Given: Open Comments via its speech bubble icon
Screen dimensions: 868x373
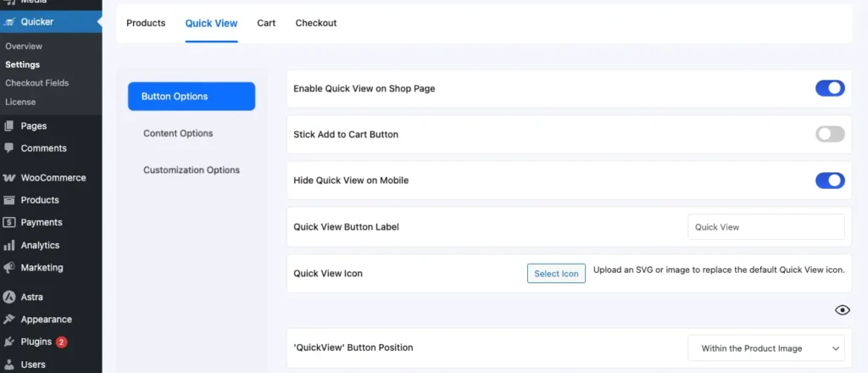Looking at the screenshot, I should point(9,148).
